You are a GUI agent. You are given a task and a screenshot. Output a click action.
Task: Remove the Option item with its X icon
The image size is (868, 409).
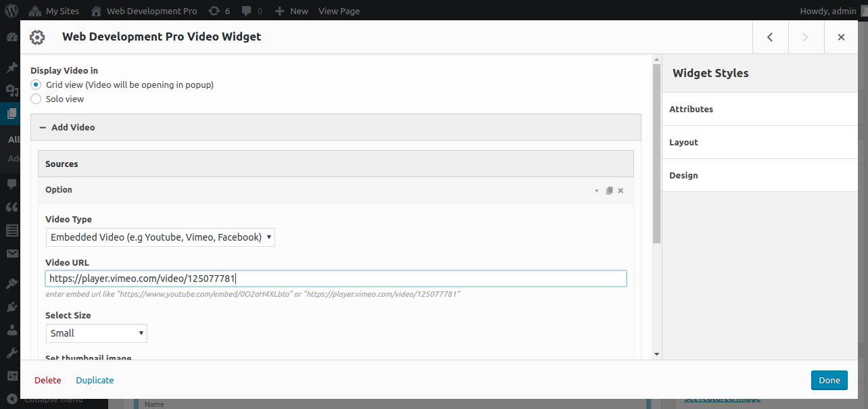(x=621, y=191)
